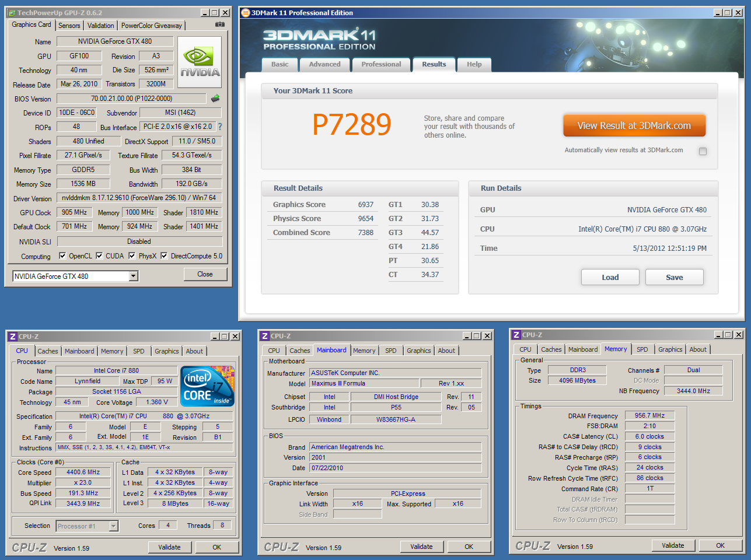The height and width of the screenshot is (560, 751).
Task: Click the Intel Core i7 logo in CPU-Z
Action: pyautogui.click(x=208, y=386)
